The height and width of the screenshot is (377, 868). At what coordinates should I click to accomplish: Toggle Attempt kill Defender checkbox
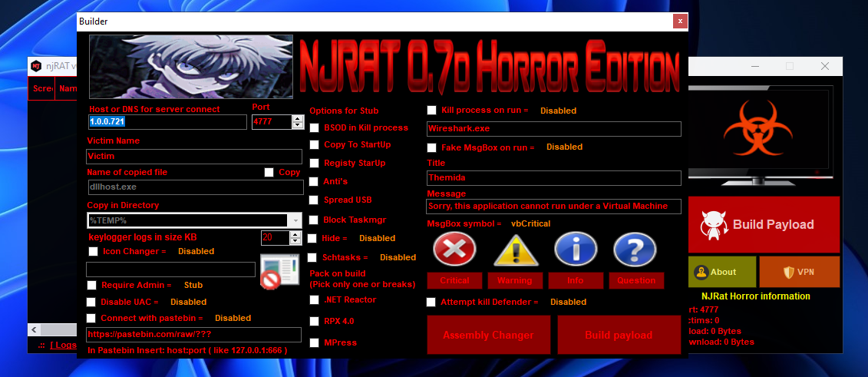(431, 303)
